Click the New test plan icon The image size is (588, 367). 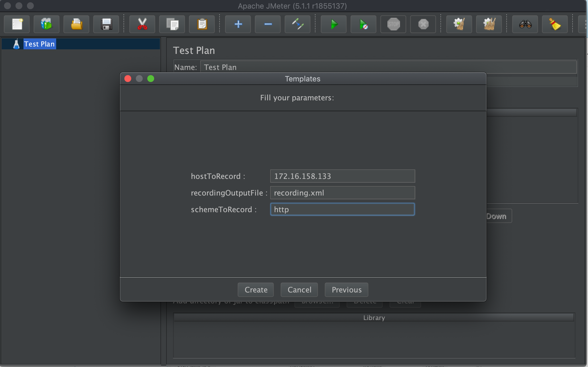(17, 24)
